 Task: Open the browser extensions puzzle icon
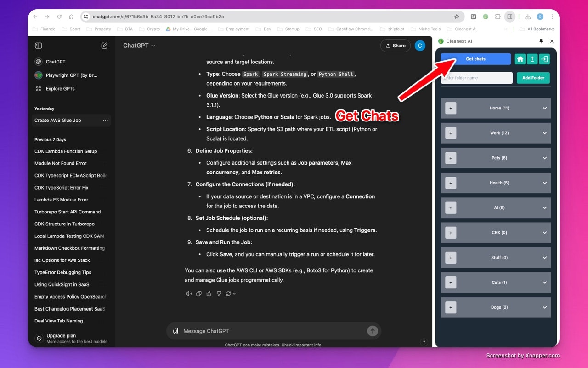[x=498, y=17]
